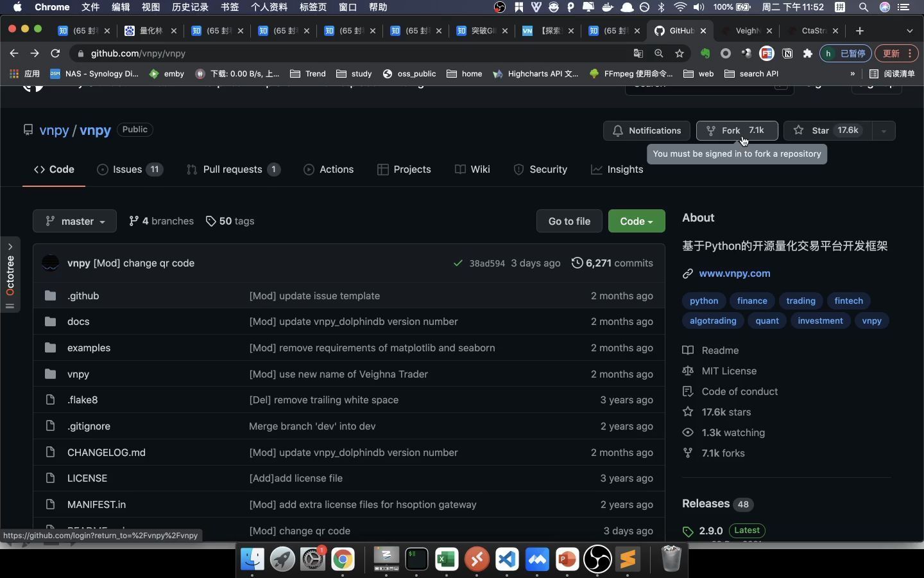Click the Chrome forward arrow
This screenshot has height=578, width=924.
pos(35,53)
